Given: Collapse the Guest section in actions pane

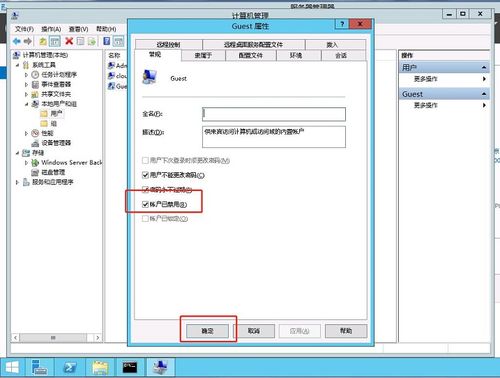Looking at the screenshot, I should coord(484,94).
